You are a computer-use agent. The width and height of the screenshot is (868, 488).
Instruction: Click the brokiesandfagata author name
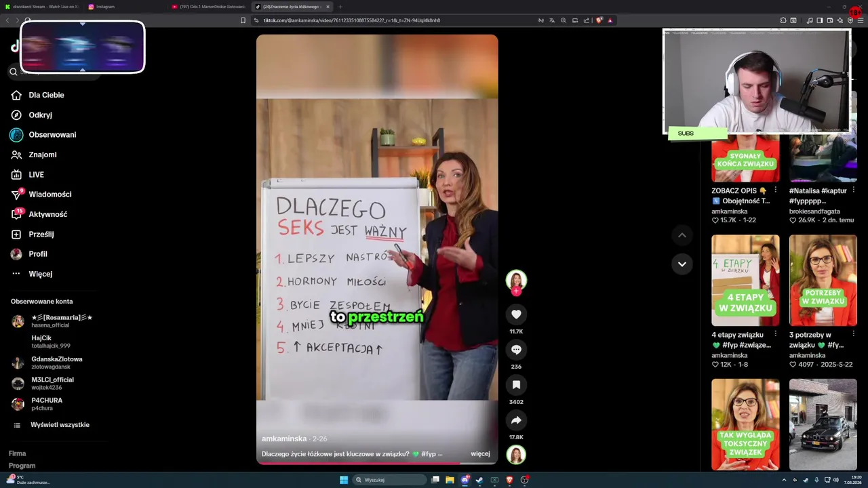pyautogui.click(x=816, y=211)
